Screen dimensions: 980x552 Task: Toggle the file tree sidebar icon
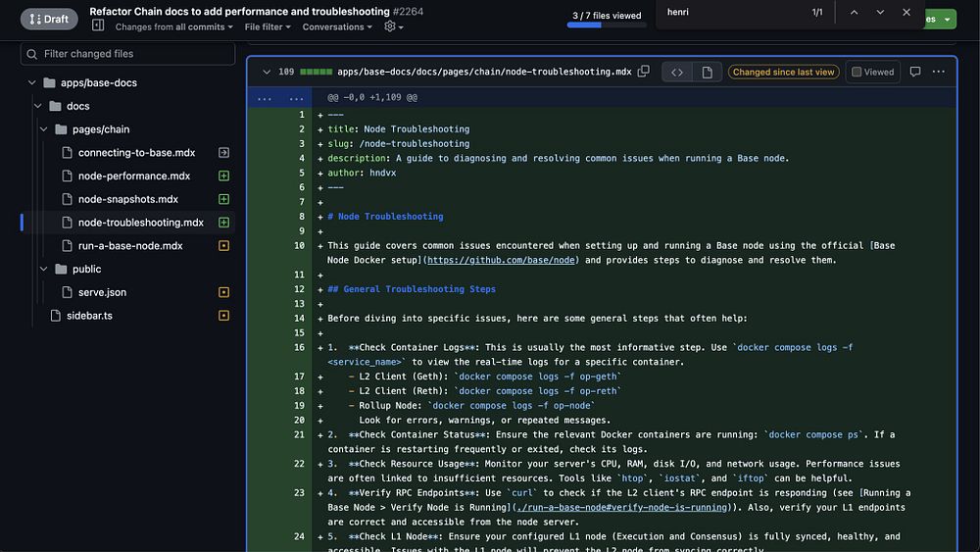pyautogui.click(x=98, y=26)
